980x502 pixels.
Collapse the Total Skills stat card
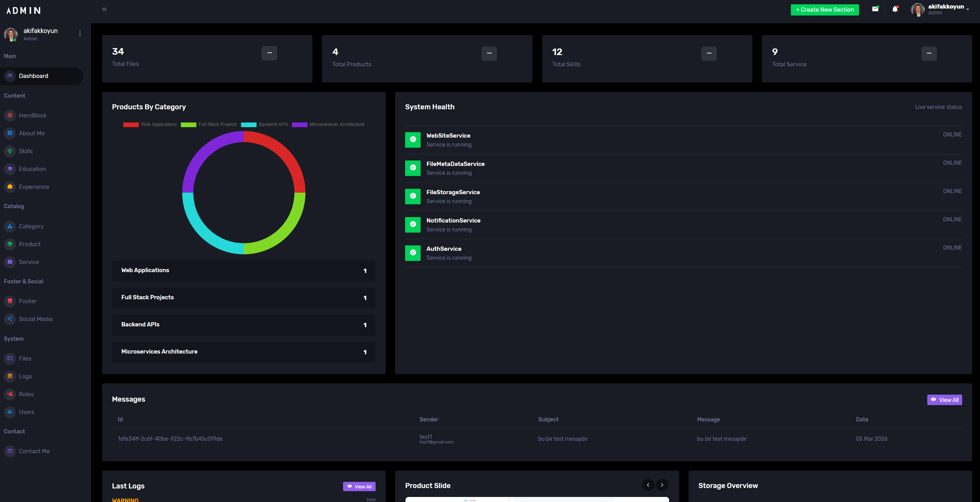click(x=709, y=53)
